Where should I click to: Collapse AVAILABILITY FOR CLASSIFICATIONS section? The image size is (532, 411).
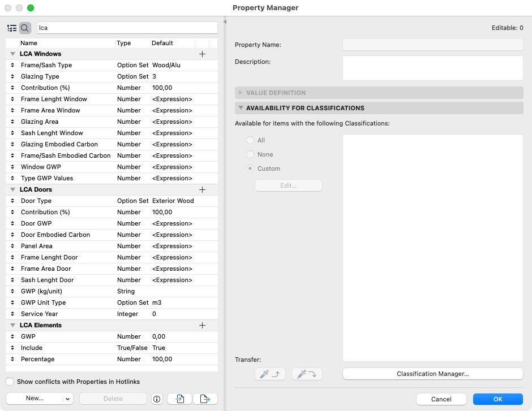click(241, 108)
